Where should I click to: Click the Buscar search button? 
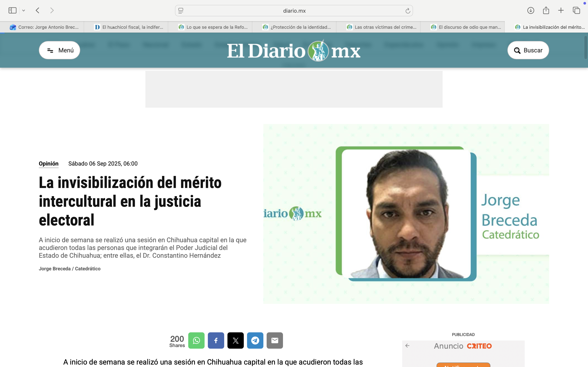click(528, 50)
